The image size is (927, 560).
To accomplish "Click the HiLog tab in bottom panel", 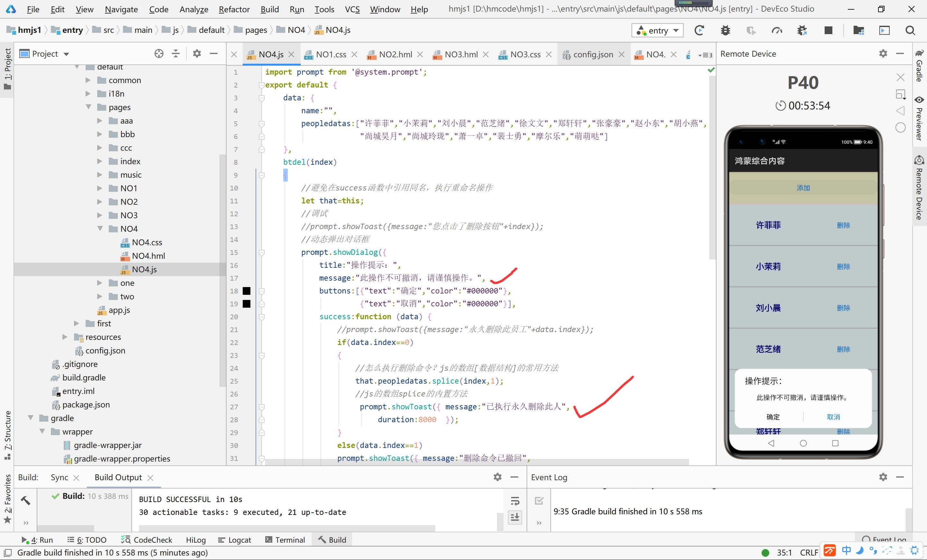I will point(195,540).
